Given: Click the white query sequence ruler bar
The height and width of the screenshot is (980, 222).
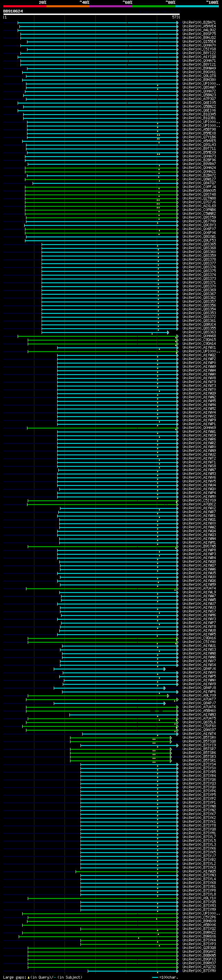Looking at the screenshot, I should pos(92,14).
